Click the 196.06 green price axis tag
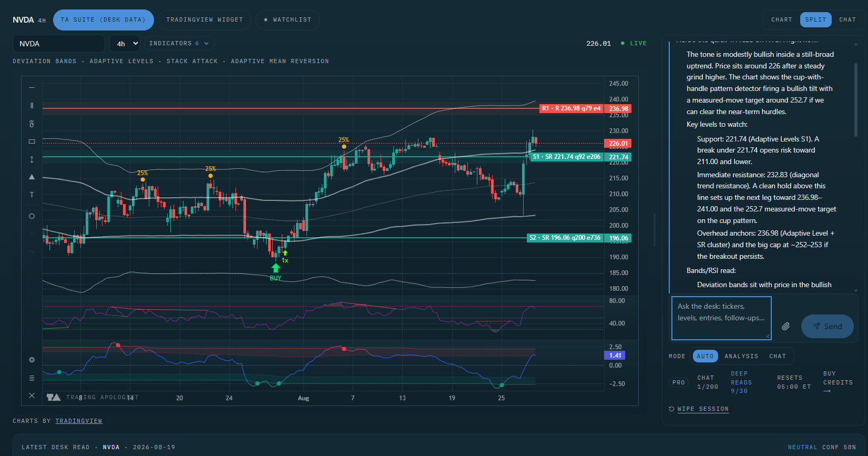 (x=618, y=238)
